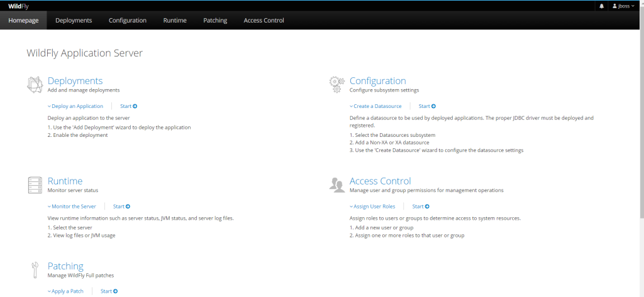Click 'Enable the deployment' step text

pyautogui.click(x=80, y=135)
